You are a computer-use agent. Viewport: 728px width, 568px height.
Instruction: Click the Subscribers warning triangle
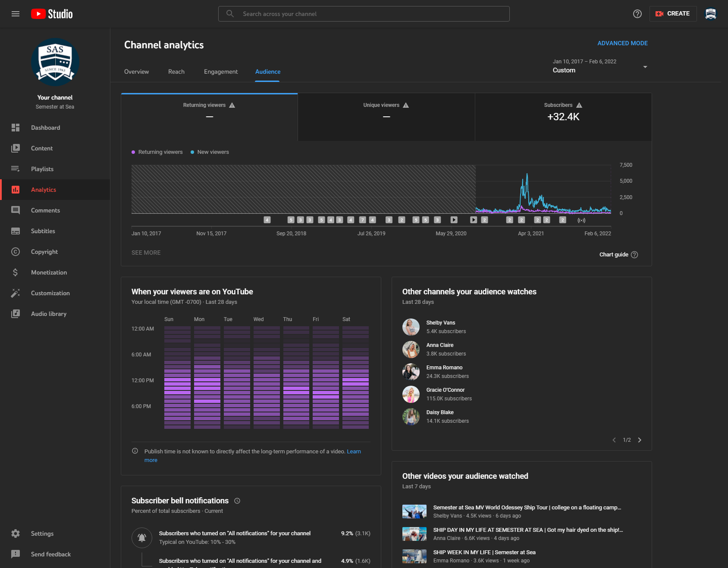(579, 105)
